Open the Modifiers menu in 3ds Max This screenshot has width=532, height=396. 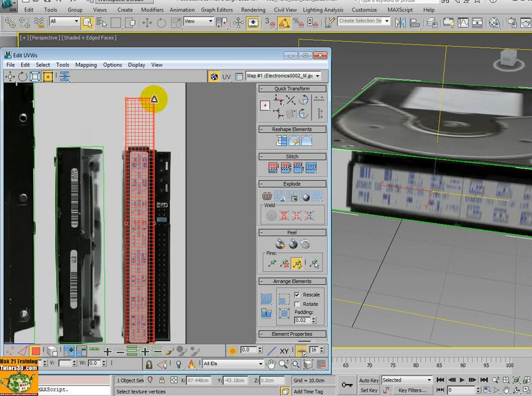click(x=152, y=10)
